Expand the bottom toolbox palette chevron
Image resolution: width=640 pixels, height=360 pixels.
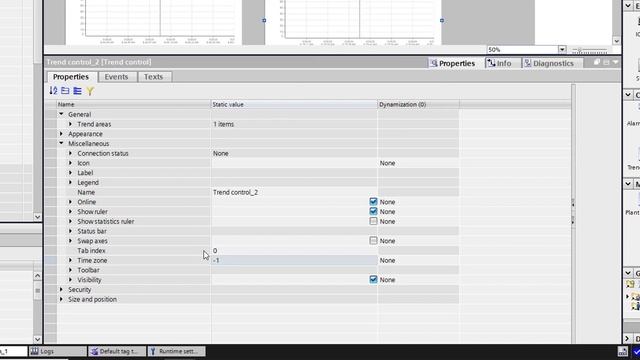pyautogui.click(x=628, y=339)
